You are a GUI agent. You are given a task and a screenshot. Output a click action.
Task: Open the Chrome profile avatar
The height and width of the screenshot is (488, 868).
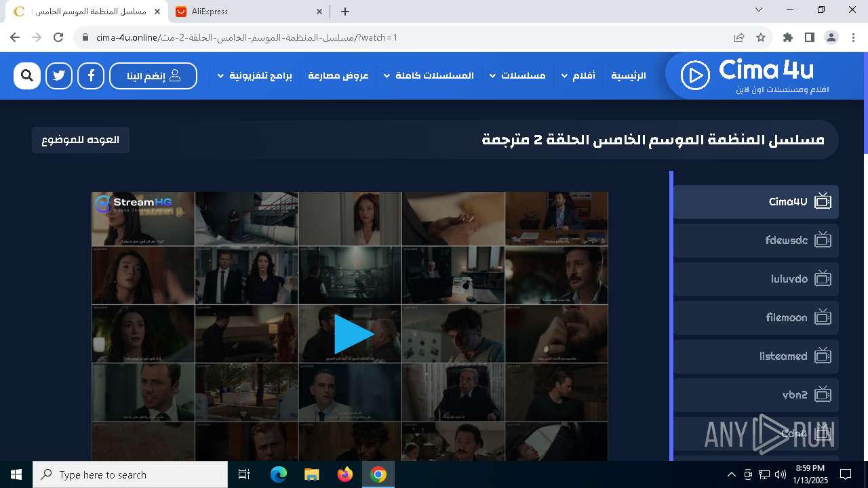[831, 37]
